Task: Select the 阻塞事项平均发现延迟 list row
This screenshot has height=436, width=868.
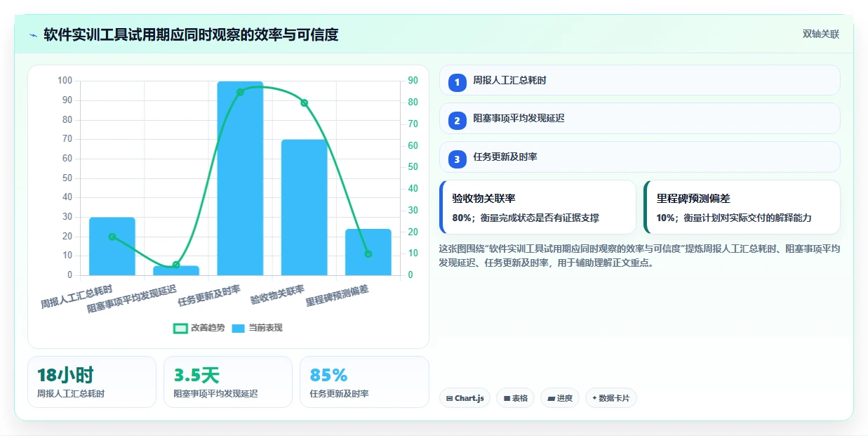Action: [x=639, y=119]
